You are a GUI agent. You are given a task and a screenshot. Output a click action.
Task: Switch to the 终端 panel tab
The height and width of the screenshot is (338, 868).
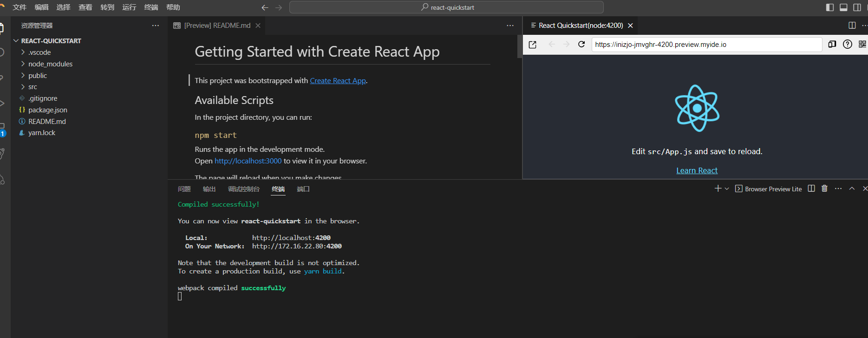coord(278,189)
